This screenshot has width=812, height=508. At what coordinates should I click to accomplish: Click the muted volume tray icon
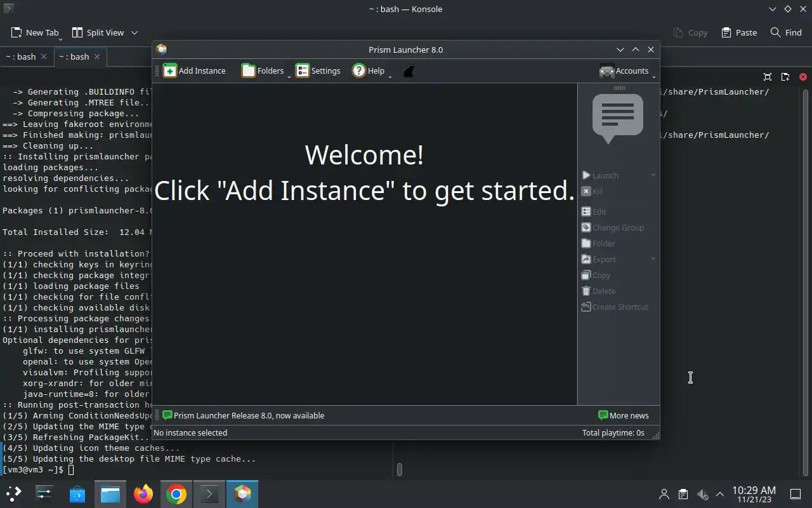[702, 494]
